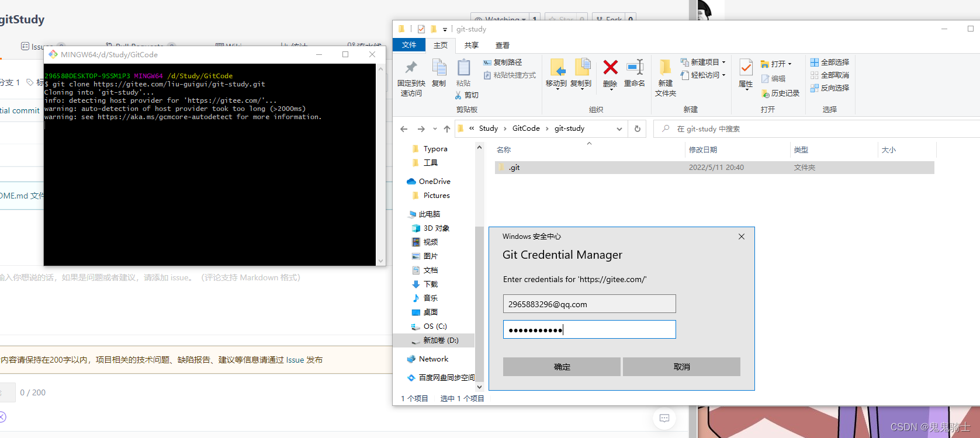Select Baidu Netdisk sync (百度网盘同步空间)
The image size is (980, 438).
[446, 378]
